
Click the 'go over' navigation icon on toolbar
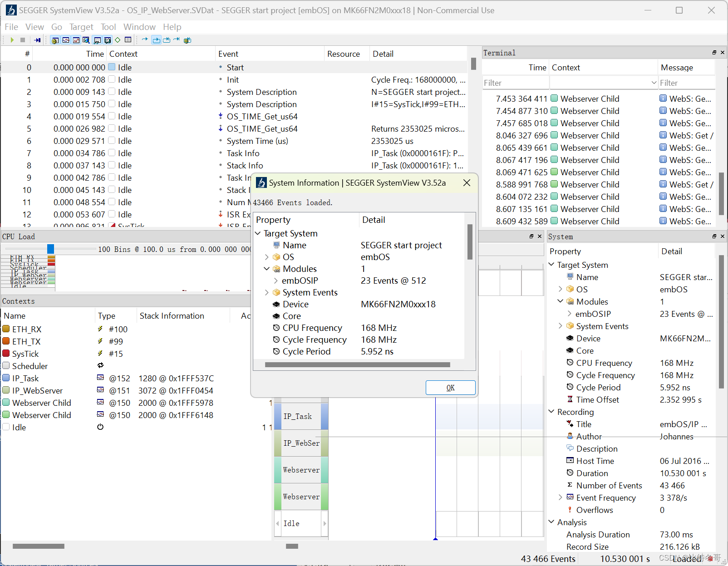tap(166, 40)
